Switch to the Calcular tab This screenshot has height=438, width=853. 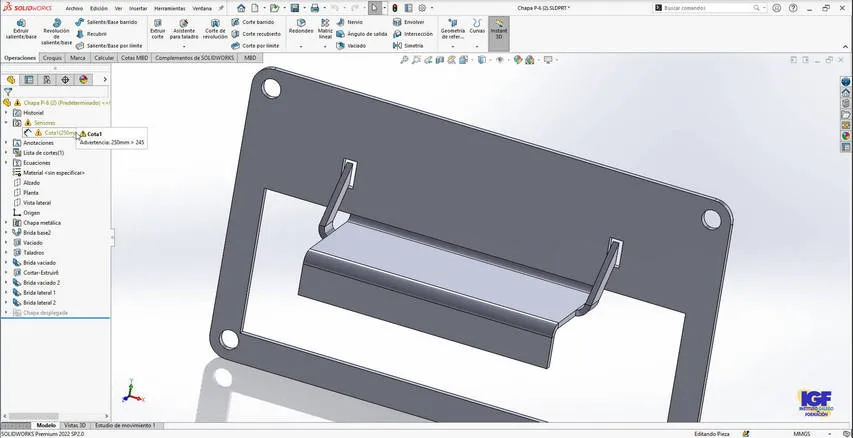(x=104, y=58)
